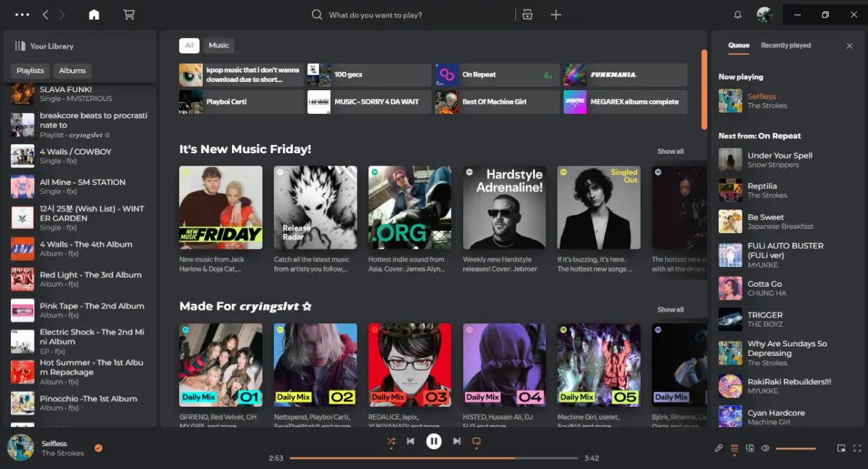Show all New Music Friday items

click(671, 152)
